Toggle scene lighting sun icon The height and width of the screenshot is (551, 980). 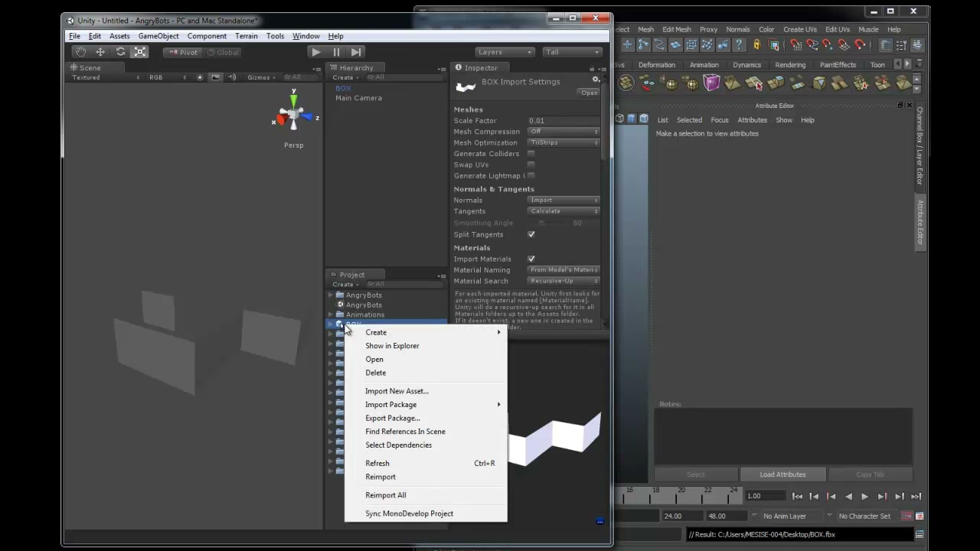[x=201, y=77]
